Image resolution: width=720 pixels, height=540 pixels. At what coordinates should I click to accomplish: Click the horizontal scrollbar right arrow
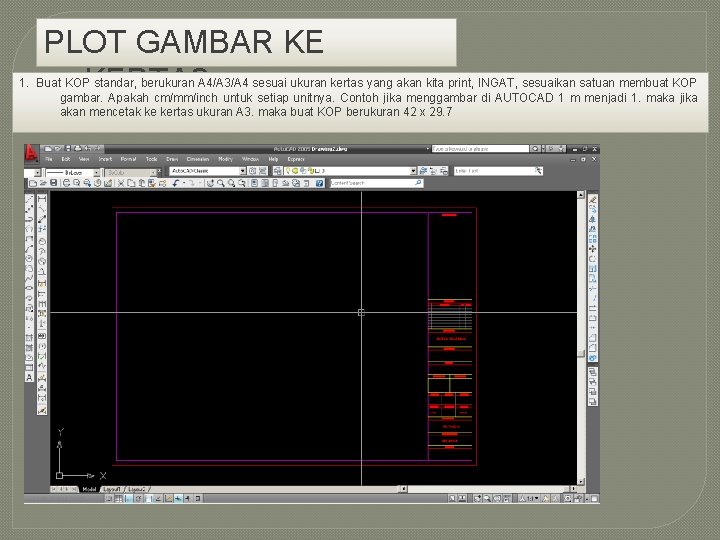pyautogui.click(x=573, y=489)
